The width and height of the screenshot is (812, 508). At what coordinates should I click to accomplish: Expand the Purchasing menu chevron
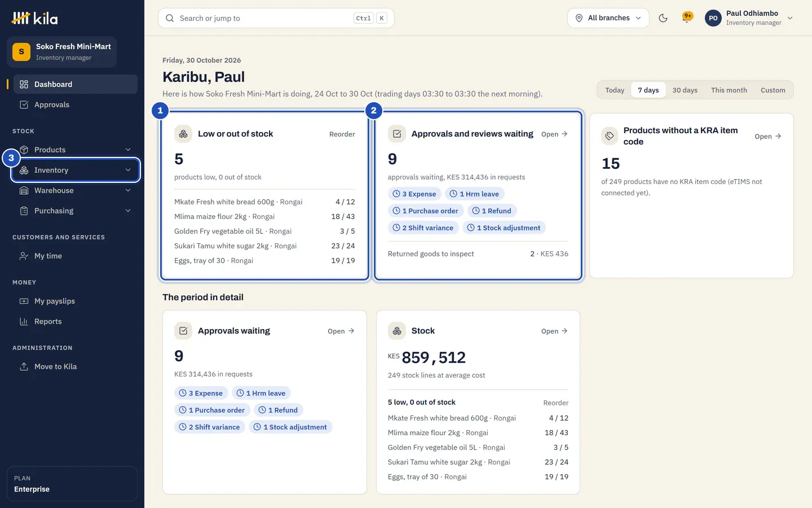pos(128,211)
